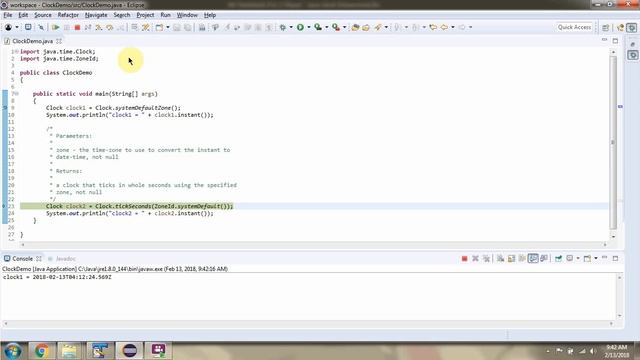The image size is (640, 360).
Task: Click the Open Type icon
Action: click(x=355, y=27)
